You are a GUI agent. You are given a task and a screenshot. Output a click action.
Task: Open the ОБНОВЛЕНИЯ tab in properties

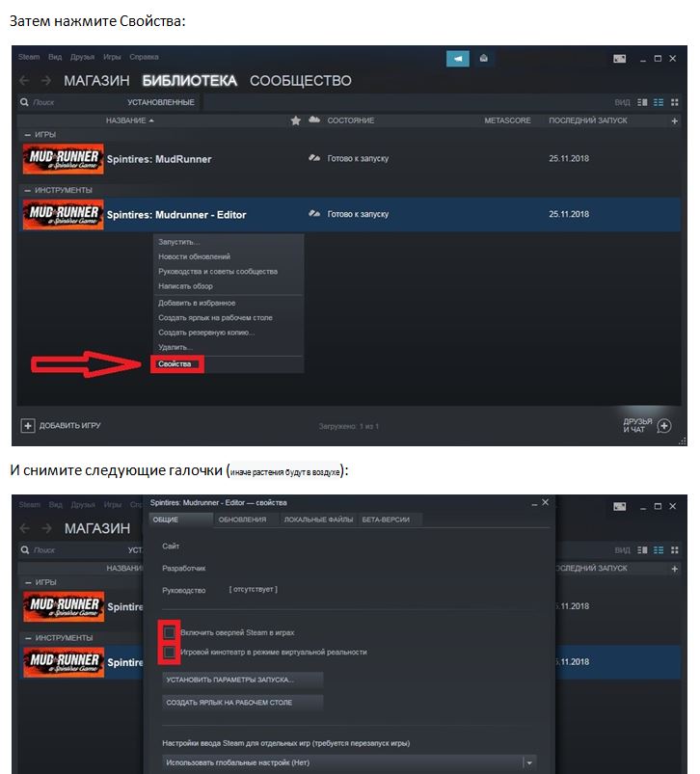tap(242, 520)
